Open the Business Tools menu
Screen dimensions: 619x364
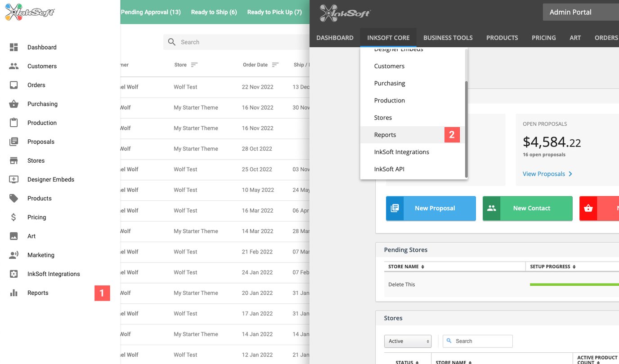click(448, 38)
